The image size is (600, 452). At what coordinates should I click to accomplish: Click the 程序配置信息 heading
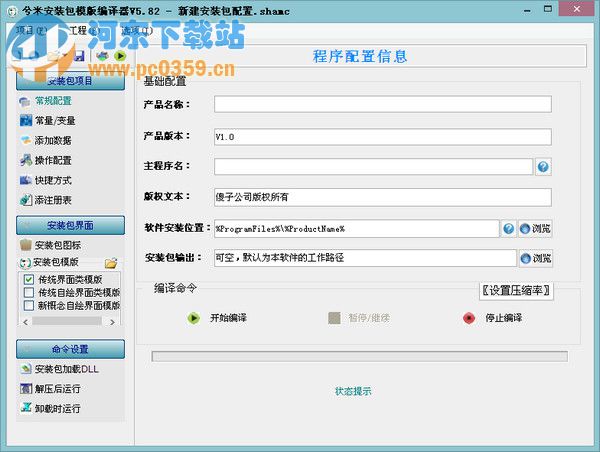(x=360, y=56)
